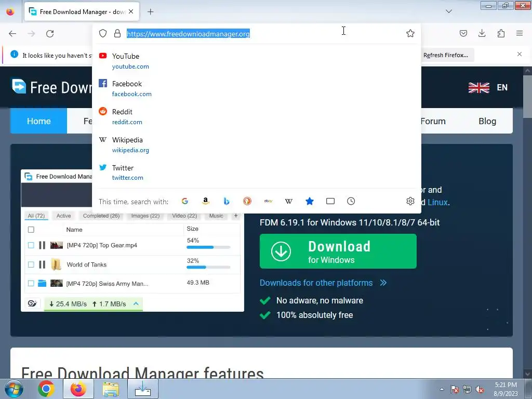Search bookmarks using the blue star icon
The width and height of the screenshot is (532, 399).
[310, 201]
